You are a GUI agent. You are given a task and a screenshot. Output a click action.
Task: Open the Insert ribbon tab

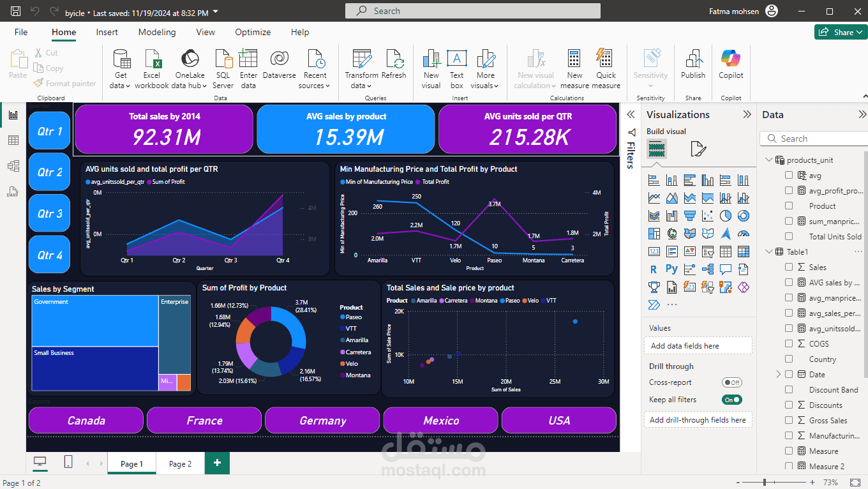[x=107, y=32]
